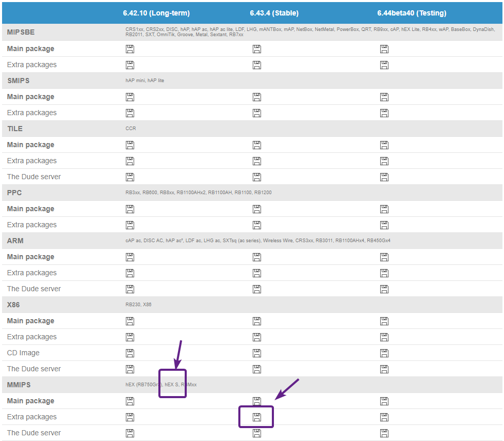Download TILE Main package 6.43.4 Stable
Image resolution: width=504 pixels, height=441 pixels.
coord(257,145)
